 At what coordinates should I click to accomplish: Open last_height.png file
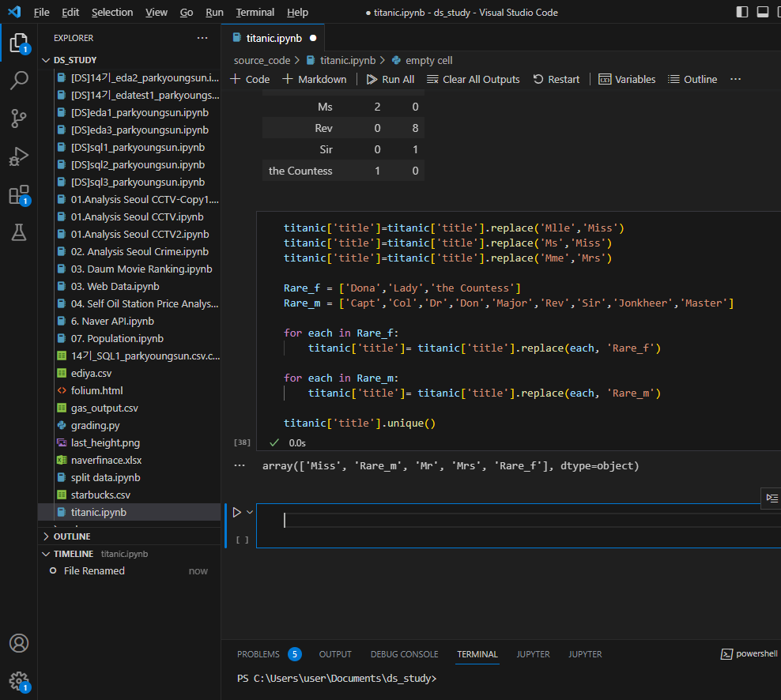pos(105,442)
